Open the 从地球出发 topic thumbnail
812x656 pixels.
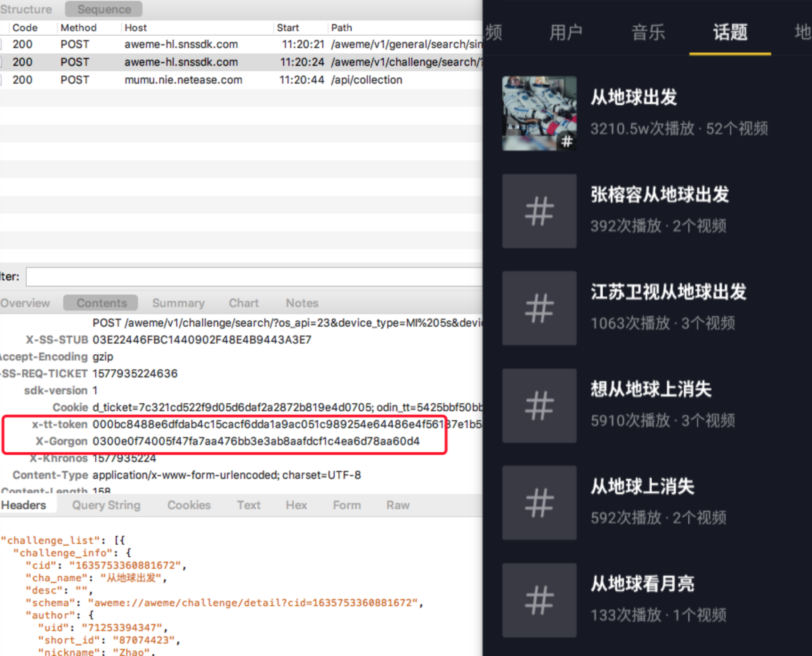tap(539, 113)
